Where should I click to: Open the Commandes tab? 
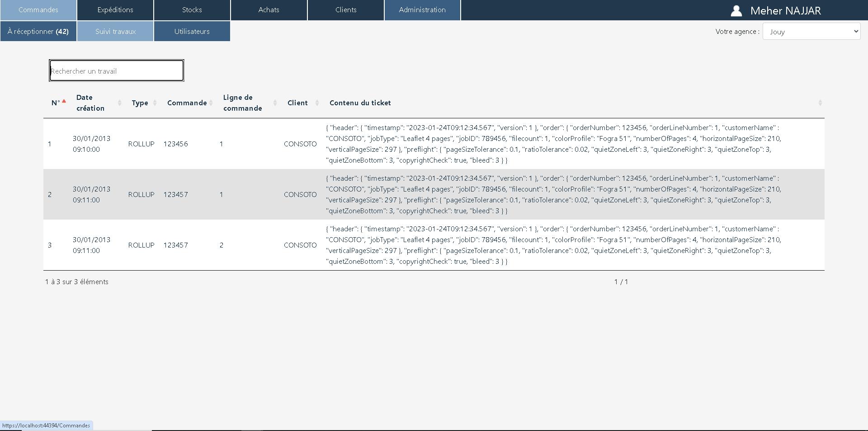point(38,10)
